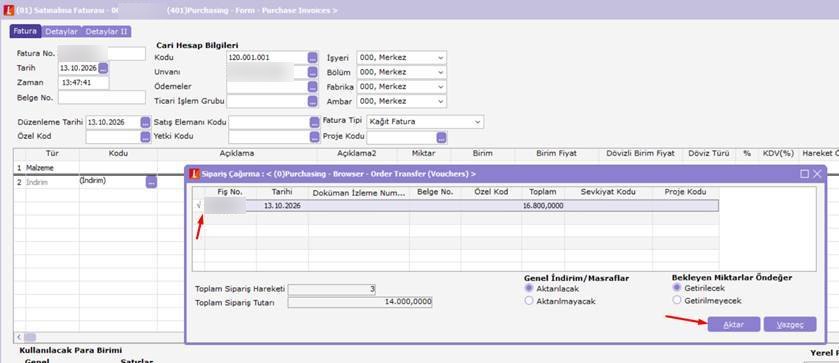Select Aktarılacak radio option
839x363 pixels.
tap(529, 288)
